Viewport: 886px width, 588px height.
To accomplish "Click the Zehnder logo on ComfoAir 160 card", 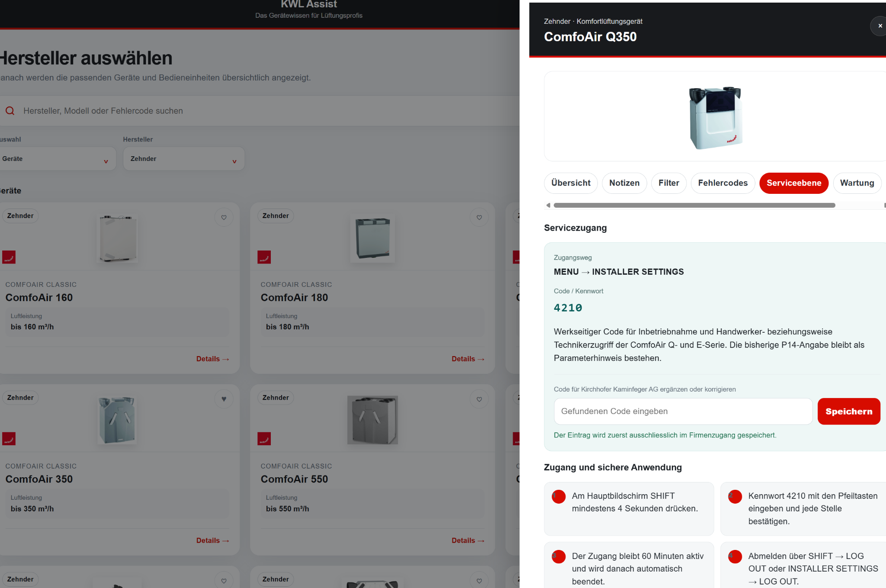I will (9, 257).
